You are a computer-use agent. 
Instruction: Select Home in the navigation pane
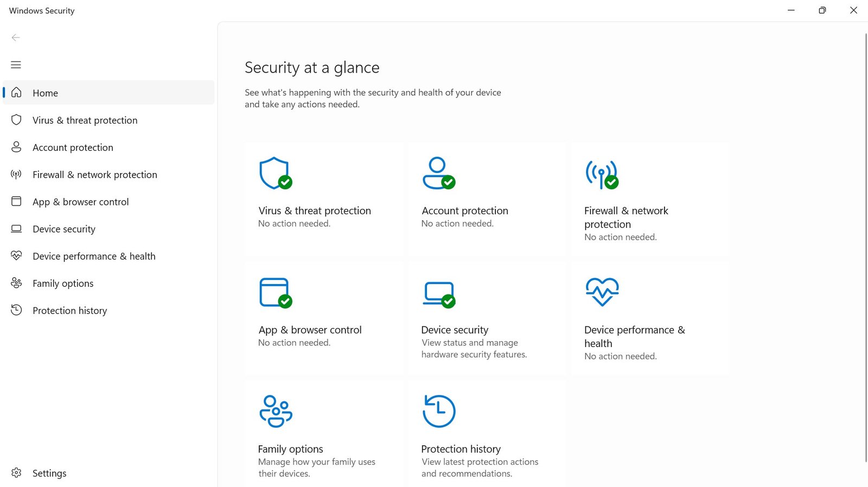(x=108, y=93)
